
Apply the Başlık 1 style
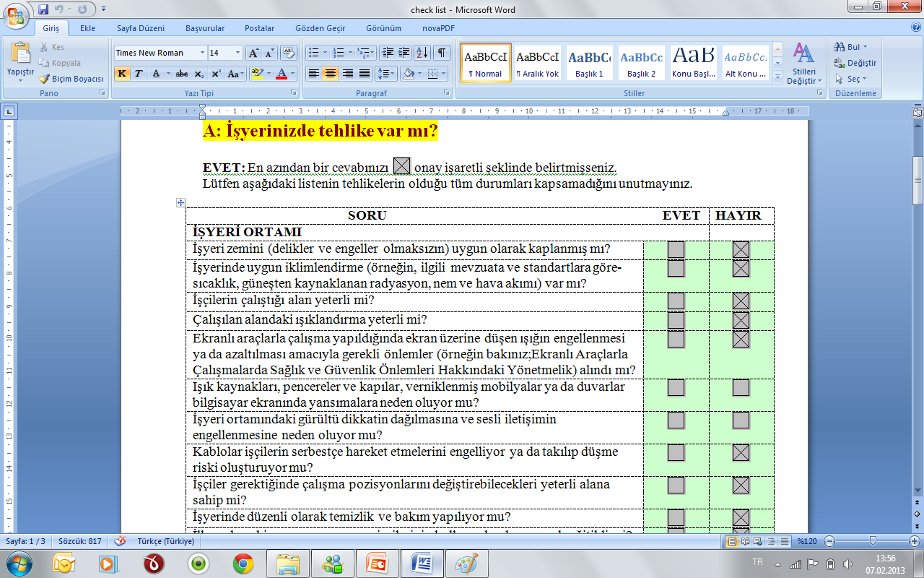pyautogui.click(x=589, y=63)
